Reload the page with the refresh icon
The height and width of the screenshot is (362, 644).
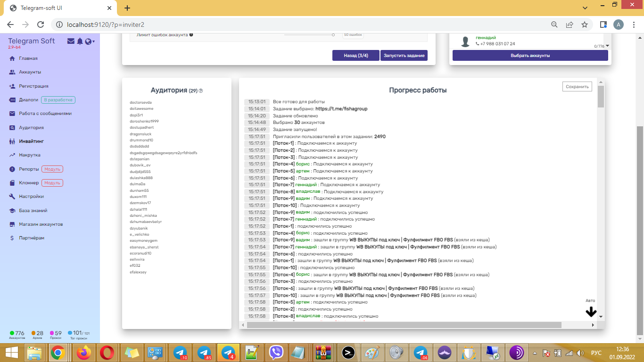pyautogui.click(x=41, y=25)
